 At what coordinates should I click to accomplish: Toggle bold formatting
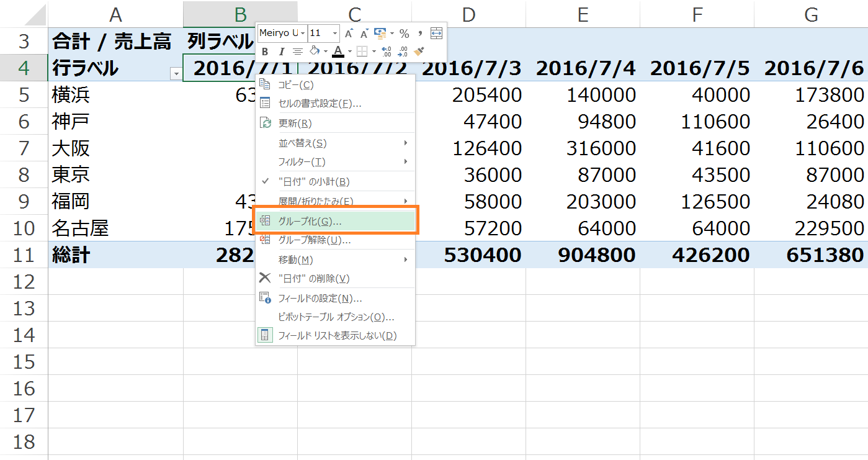click(x=265, y=52)
